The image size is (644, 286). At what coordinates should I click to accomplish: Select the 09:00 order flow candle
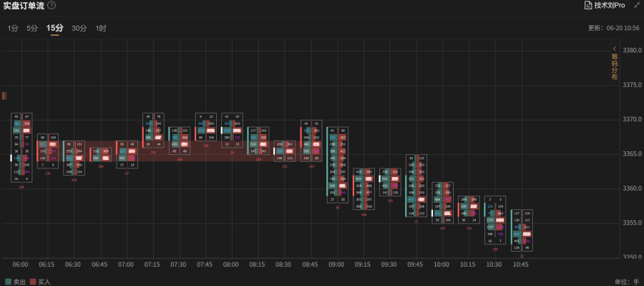click(x=337, y=165)
